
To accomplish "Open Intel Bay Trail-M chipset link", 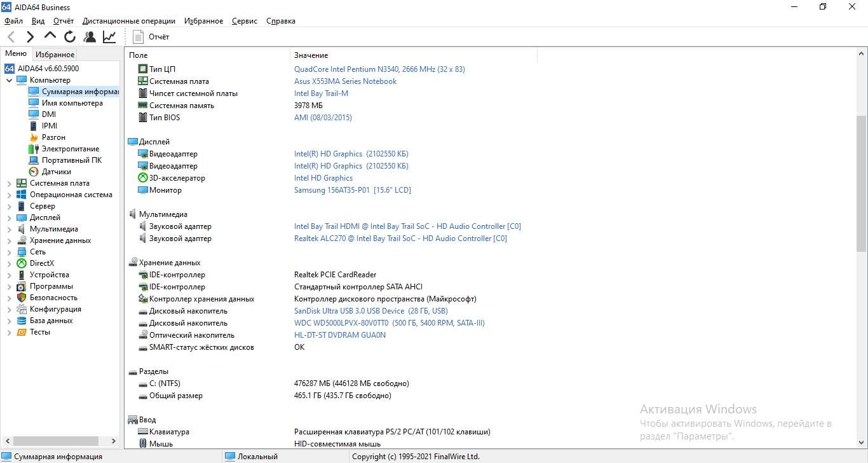I will 321,93.
